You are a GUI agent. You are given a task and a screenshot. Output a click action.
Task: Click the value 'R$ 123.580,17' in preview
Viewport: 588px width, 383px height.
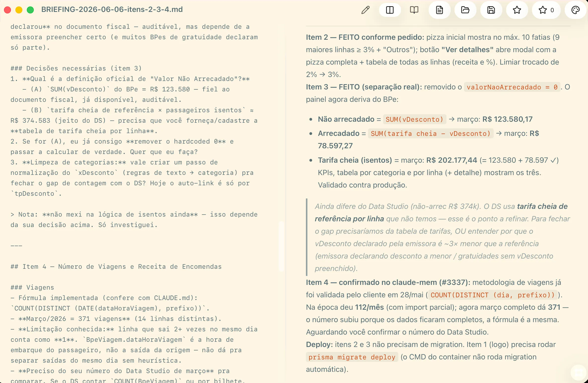tap(507, 119)
